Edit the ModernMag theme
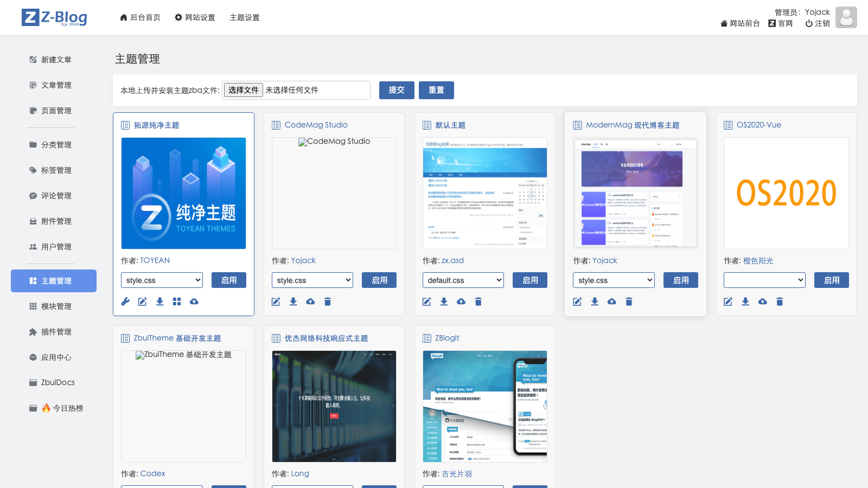The height and width of the screenshot is (488, 868). point(577,301)
